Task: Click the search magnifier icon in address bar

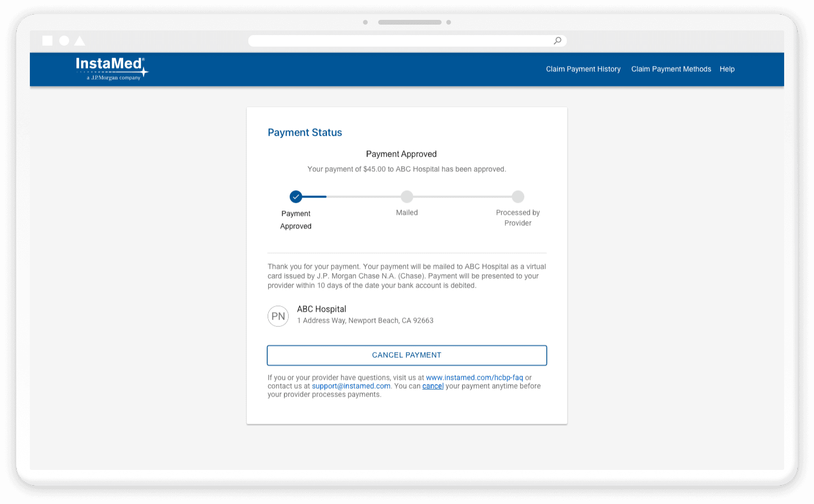Action: coord(557,41)
